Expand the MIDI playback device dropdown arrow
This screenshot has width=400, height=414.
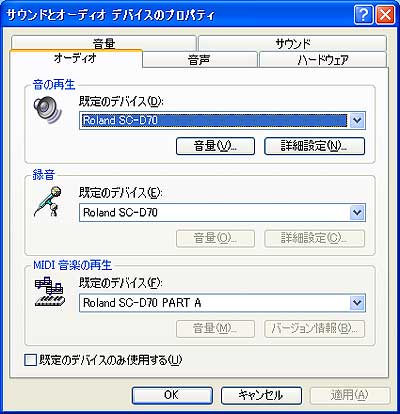357,303
